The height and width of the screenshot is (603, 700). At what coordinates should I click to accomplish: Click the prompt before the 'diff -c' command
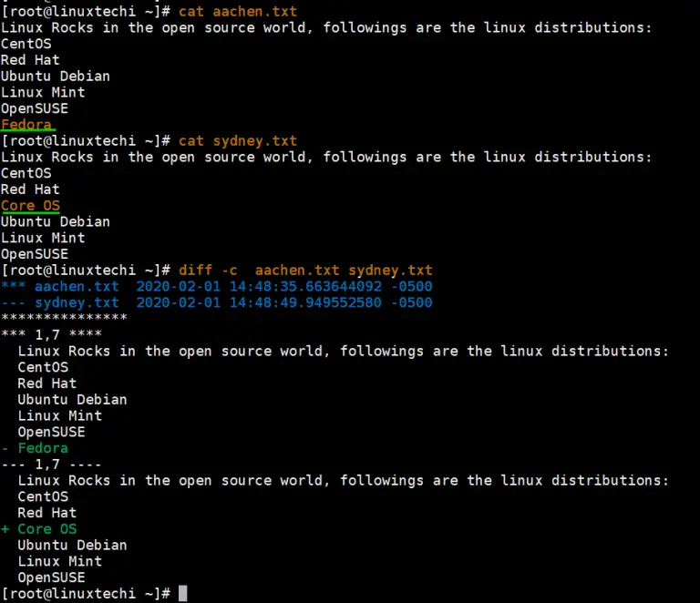pos(86,271)
